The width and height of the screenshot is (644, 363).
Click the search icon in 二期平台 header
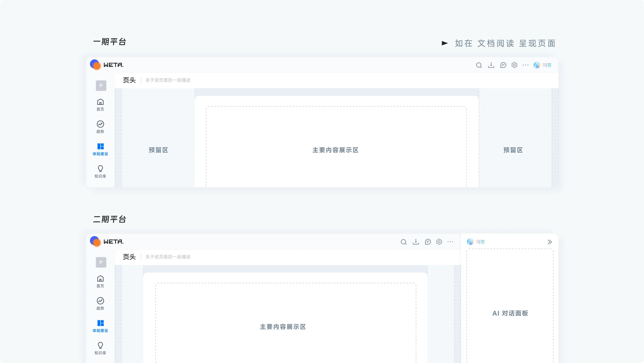[x=404, y=242]
